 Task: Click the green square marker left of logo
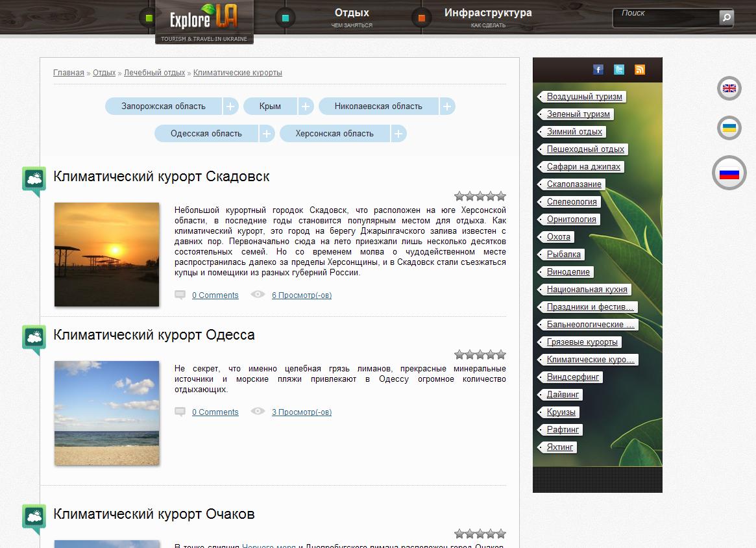[x=149, y=18]
